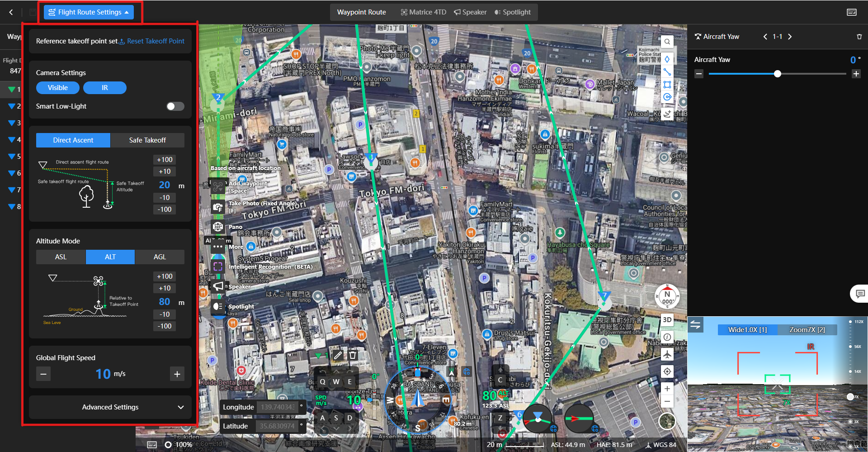Increase safe takeoff altitude by +100
The image size is (868, 452).
click(165, 160)
